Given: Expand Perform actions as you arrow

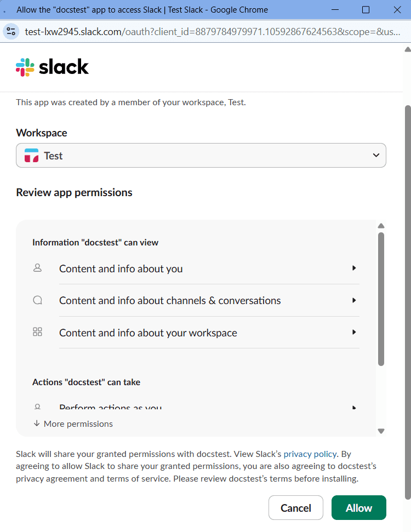Looking at the screenshot, I should pos(354,407).
